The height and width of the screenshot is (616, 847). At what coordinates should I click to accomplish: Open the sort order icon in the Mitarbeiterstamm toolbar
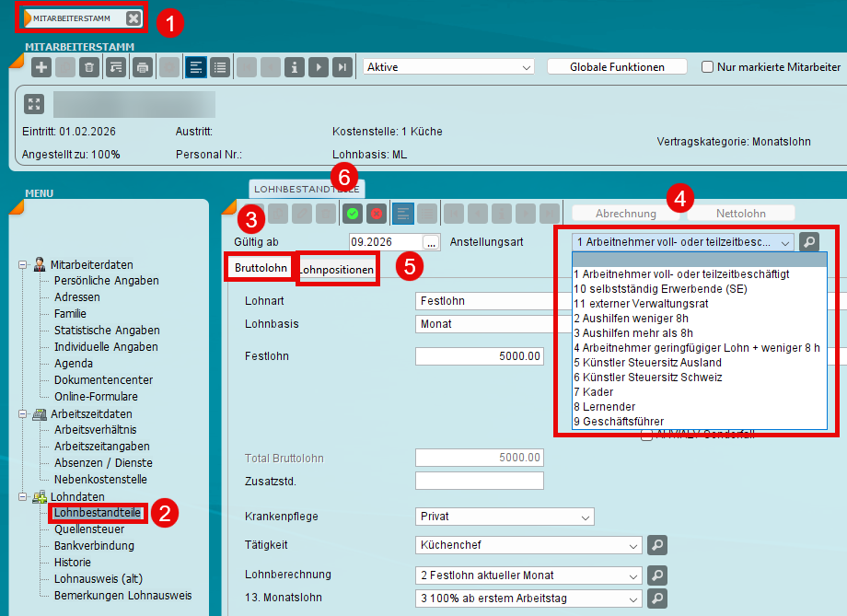(x=116, y=67)
